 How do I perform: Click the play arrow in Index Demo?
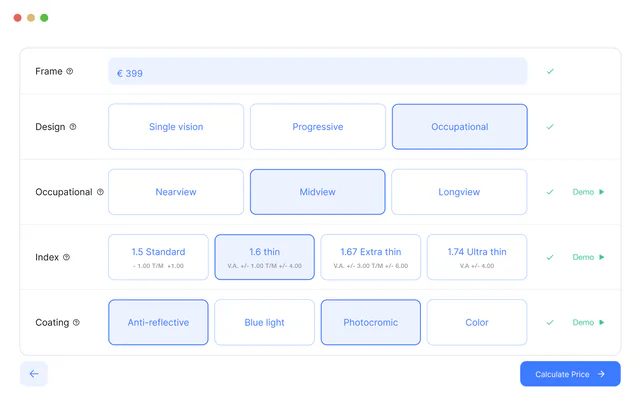coord(601,257)
